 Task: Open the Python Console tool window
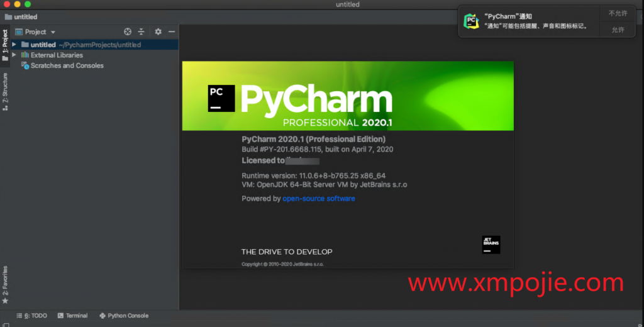(124, 316)
